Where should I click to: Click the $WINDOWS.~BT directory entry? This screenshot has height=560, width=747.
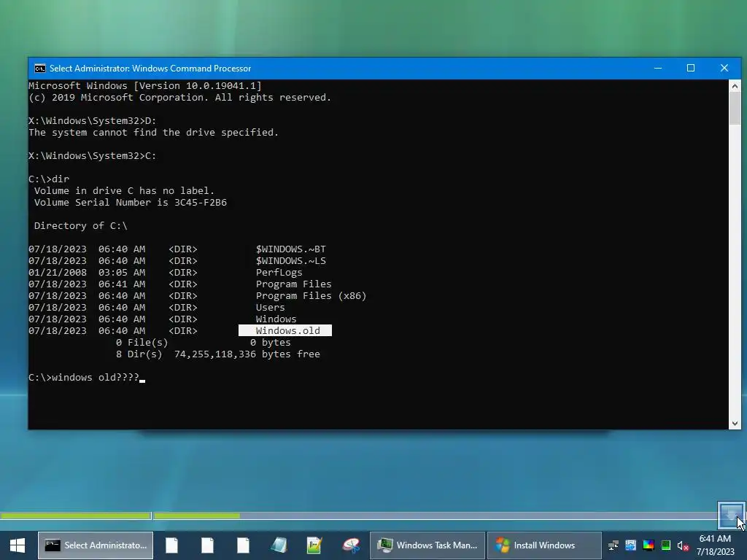pos(290,249)
